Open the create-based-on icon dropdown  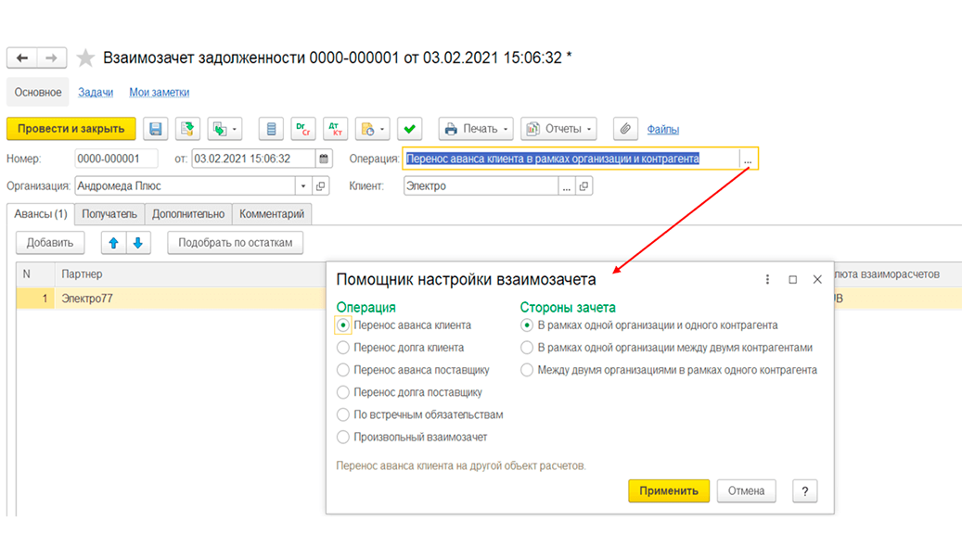(224, 129)
